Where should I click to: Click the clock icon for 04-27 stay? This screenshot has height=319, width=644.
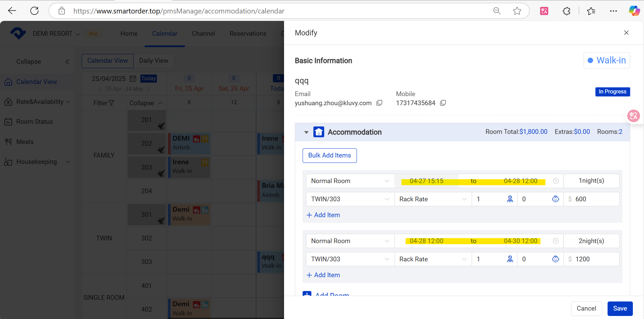[556, 181]
